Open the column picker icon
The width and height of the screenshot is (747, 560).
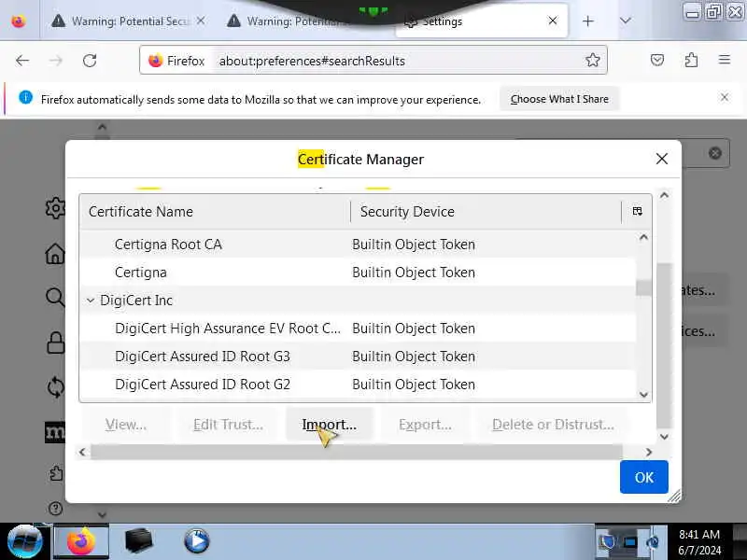[x=637, y=212]
